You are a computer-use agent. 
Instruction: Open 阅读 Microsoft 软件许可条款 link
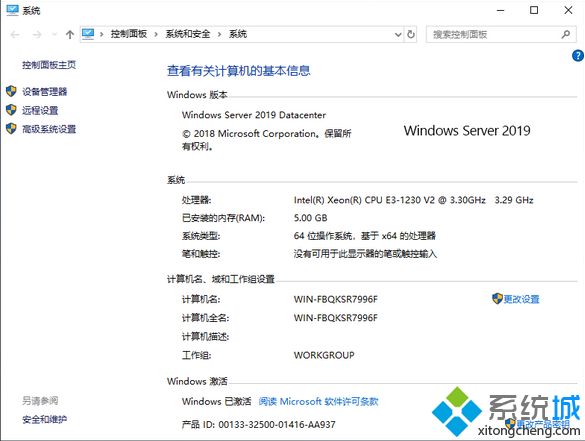[319, 401]
